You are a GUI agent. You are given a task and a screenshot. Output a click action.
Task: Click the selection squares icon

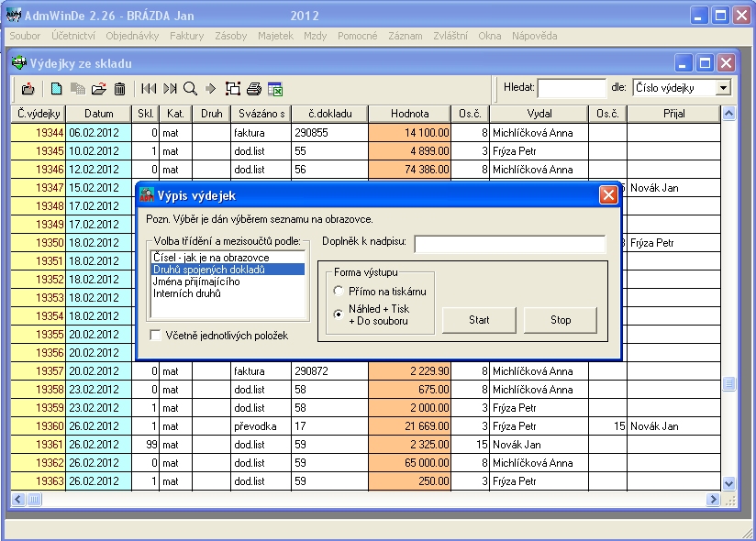click(233, 89)
